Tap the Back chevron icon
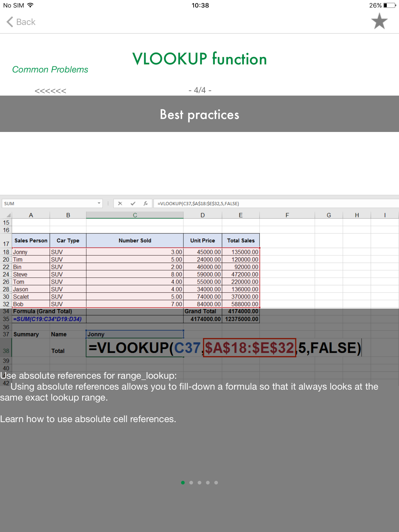 10,22
